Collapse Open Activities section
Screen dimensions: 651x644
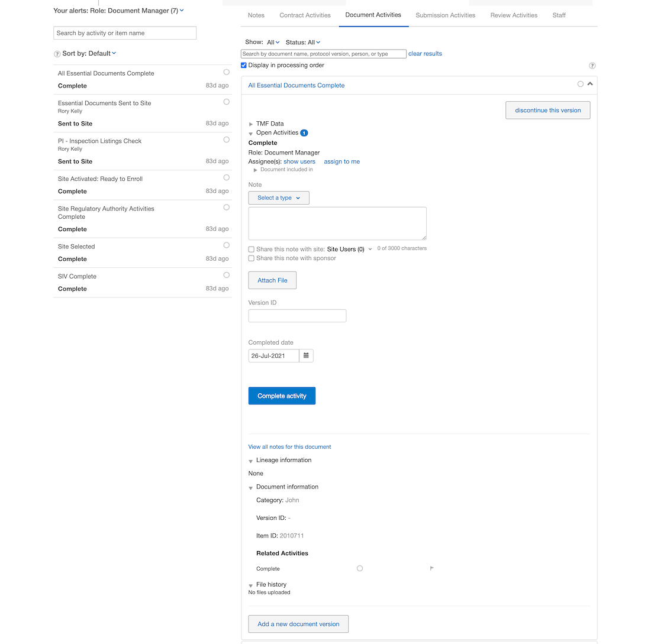click(251, 134)
